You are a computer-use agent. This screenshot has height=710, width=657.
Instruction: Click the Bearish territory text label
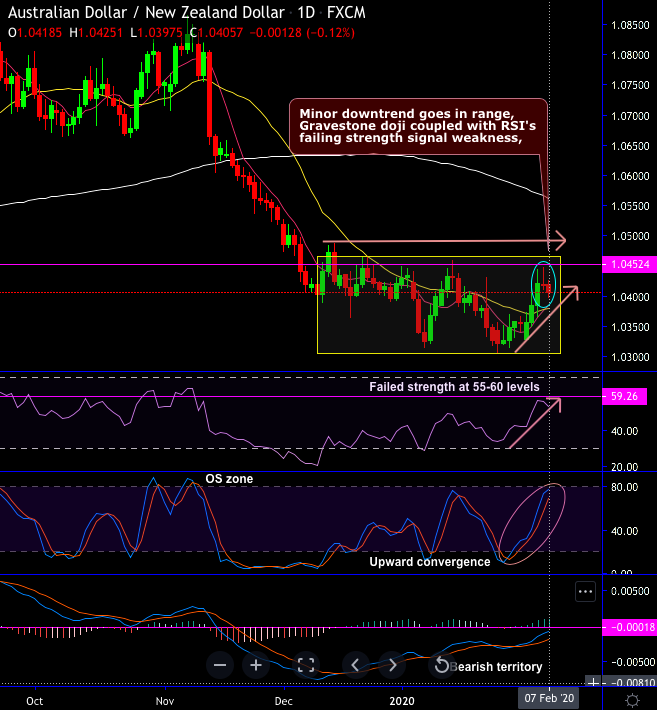496,667
